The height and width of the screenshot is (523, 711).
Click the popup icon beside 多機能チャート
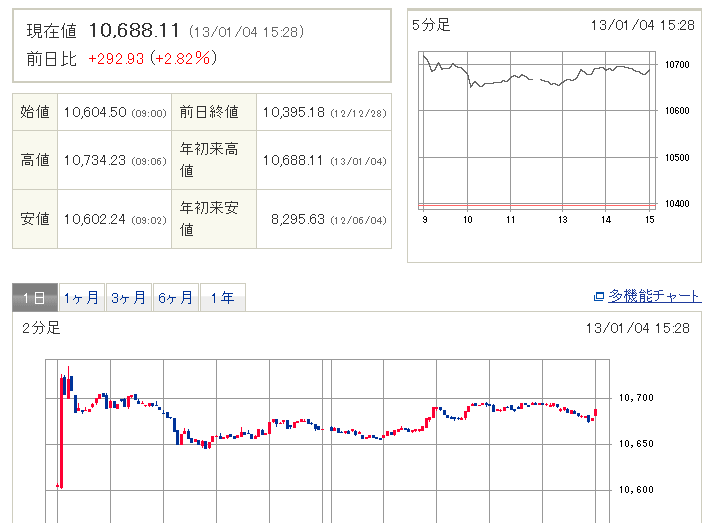pos(599,296)
